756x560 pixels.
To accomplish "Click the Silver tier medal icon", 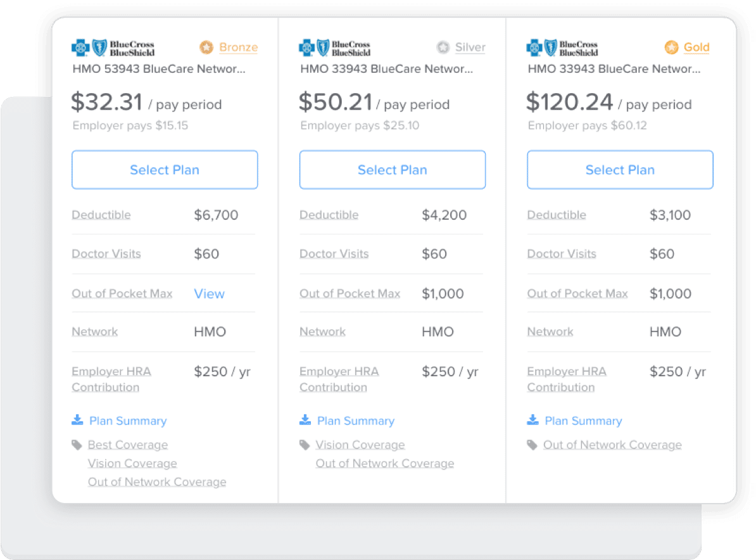I will (443, 48).
